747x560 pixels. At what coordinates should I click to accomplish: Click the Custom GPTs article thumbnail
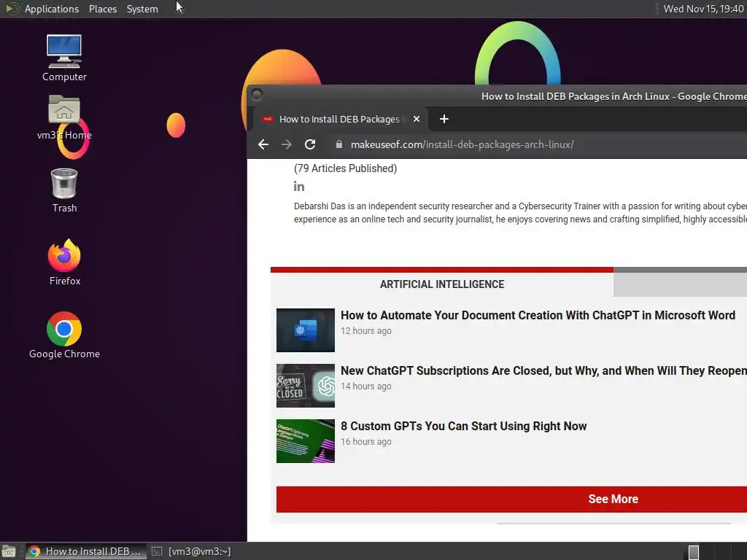(x=306, y=441)
